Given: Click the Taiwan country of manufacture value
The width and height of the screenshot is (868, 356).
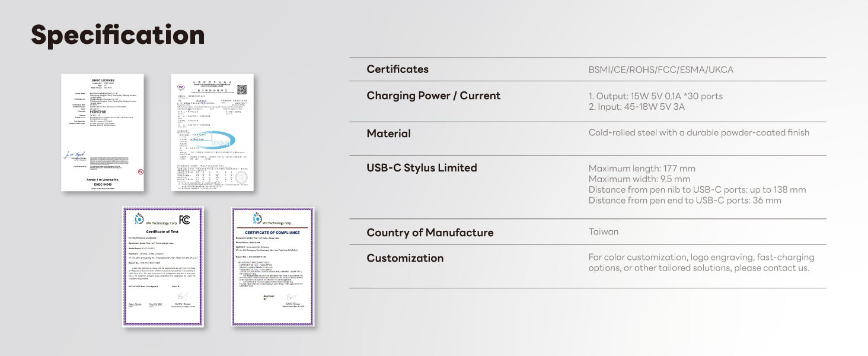Looking at the screenshot, I should click(x=603, y=232).
